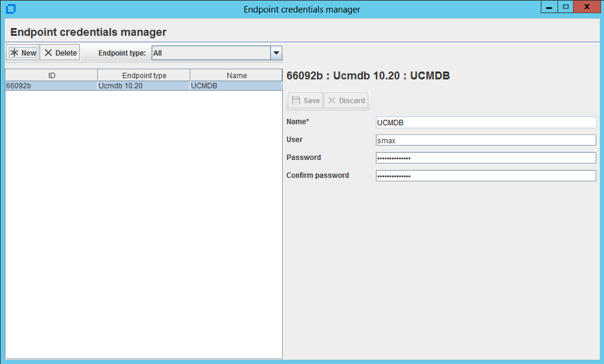Viewport: 604px width, 364px height.
Task: Select the 66092b credential row
Action: (x=143, y=86)
